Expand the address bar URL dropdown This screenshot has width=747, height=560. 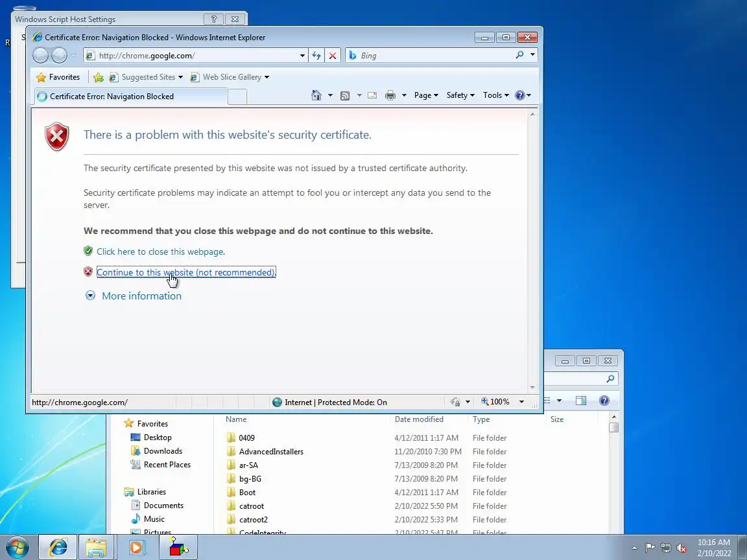[302, 56]
